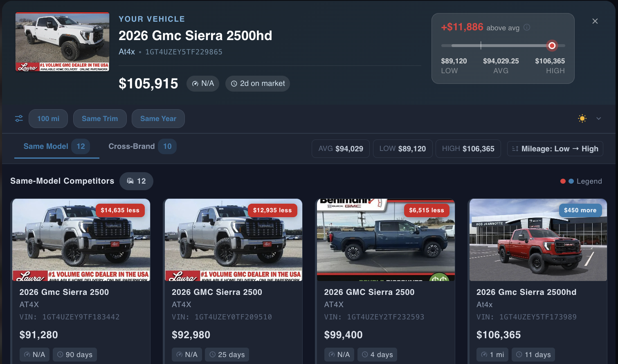Toggle the 100 mi radius filter
The height and width of the screenshot is (364, 618).
48,119
